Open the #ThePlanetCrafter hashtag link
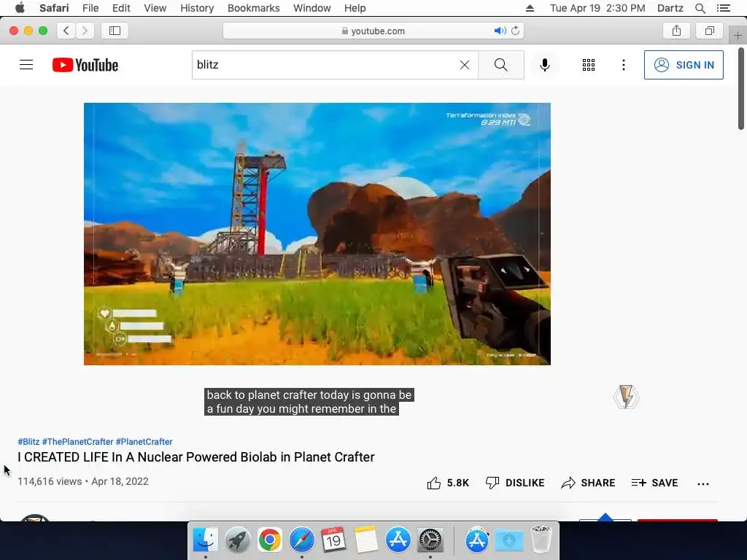The width and height of the screenshot is (747, 560). pyautogui.click(x=77, y=441)
